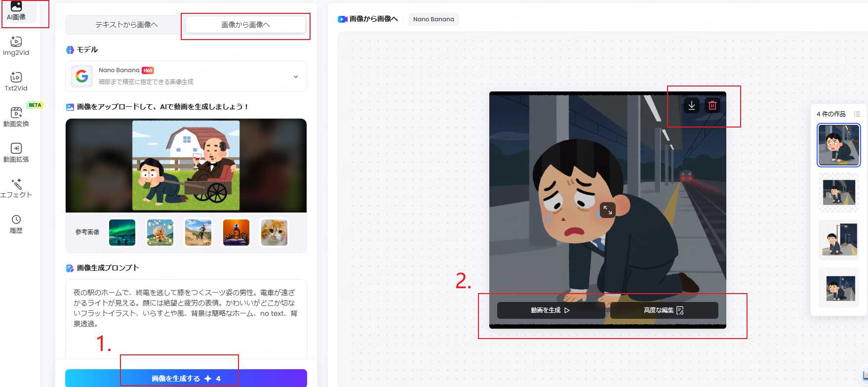Delete the generated image with trash icon
Viewport: 868px width, 387px height.
712,105
